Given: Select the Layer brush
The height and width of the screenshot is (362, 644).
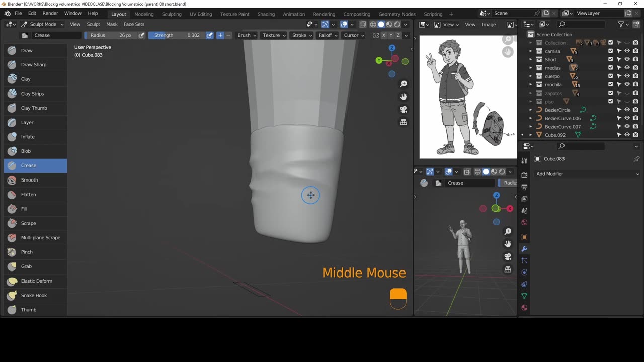Looking at the screenshot, I should click(x=35, y=122).
